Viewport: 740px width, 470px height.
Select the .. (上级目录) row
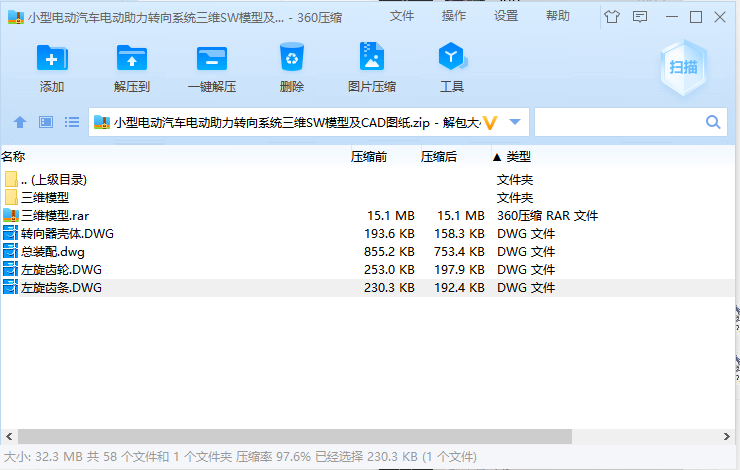click(x=368, y=179)
